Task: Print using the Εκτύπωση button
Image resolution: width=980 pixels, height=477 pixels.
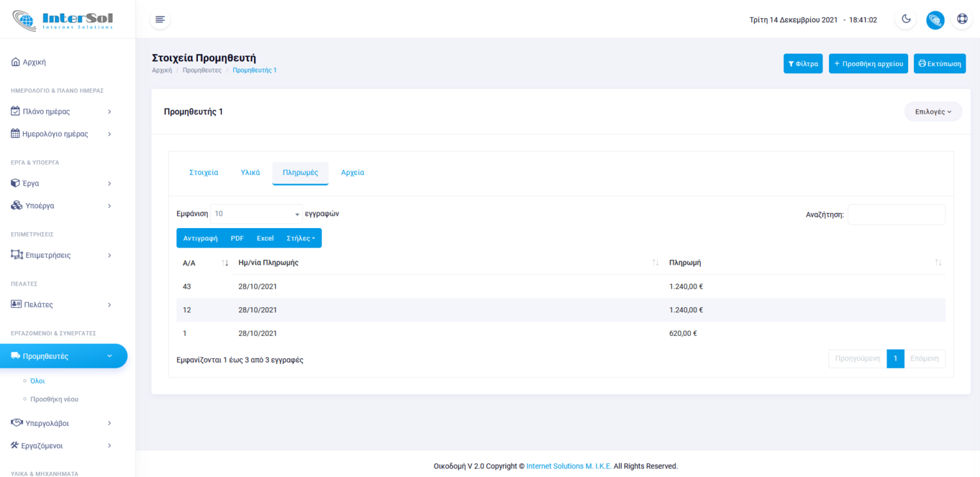Action: (939, 64)
